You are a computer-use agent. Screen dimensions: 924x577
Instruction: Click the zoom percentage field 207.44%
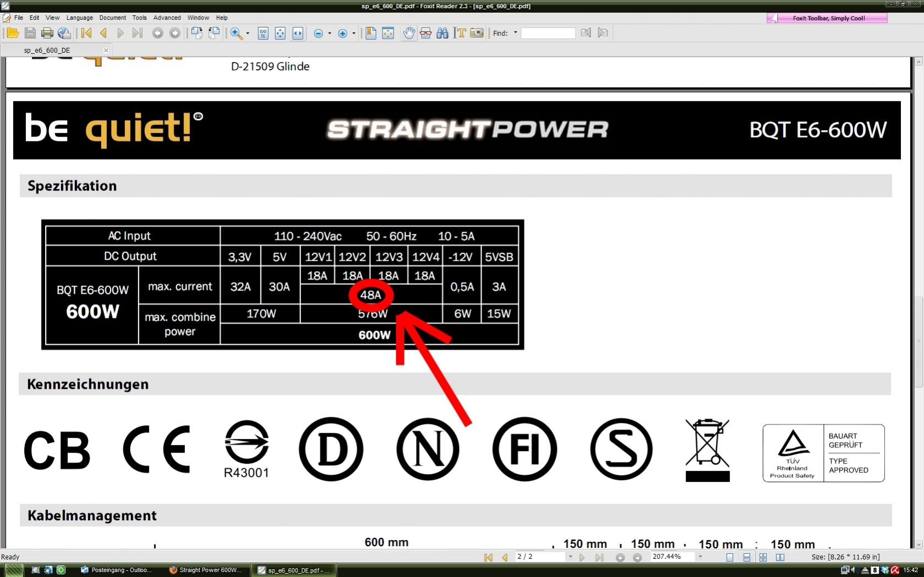click(x=673, y=557)
